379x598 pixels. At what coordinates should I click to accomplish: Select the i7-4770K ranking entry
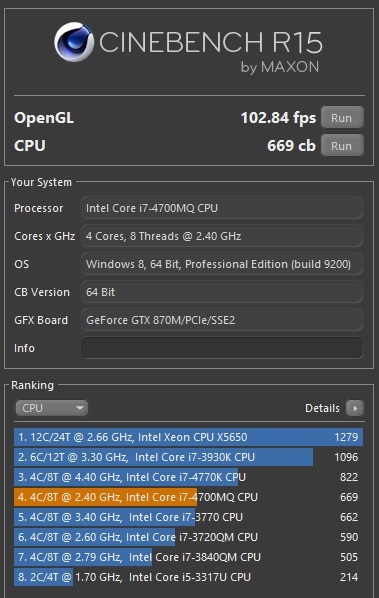[x=188, y=477]
